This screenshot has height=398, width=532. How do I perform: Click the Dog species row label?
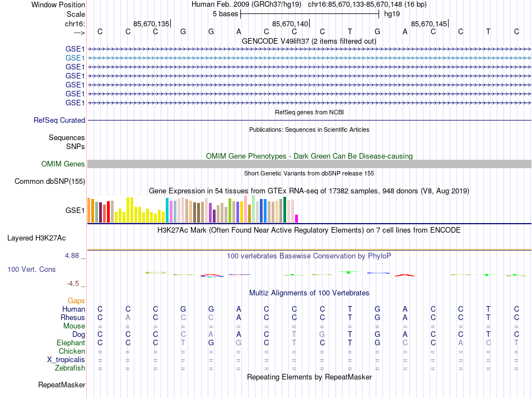[79, 335]
